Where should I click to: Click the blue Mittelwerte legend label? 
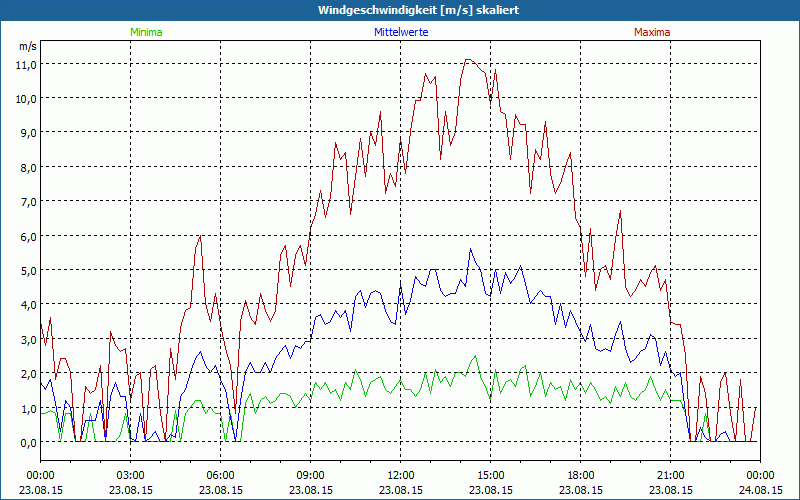pyautogui.click(x=401, y=32)
